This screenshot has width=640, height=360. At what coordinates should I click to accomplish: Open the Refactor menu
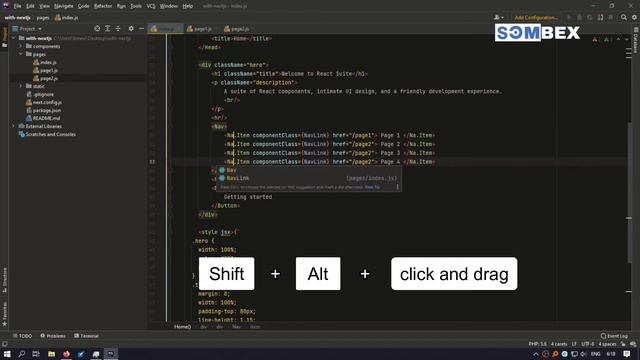pos(103,6)
